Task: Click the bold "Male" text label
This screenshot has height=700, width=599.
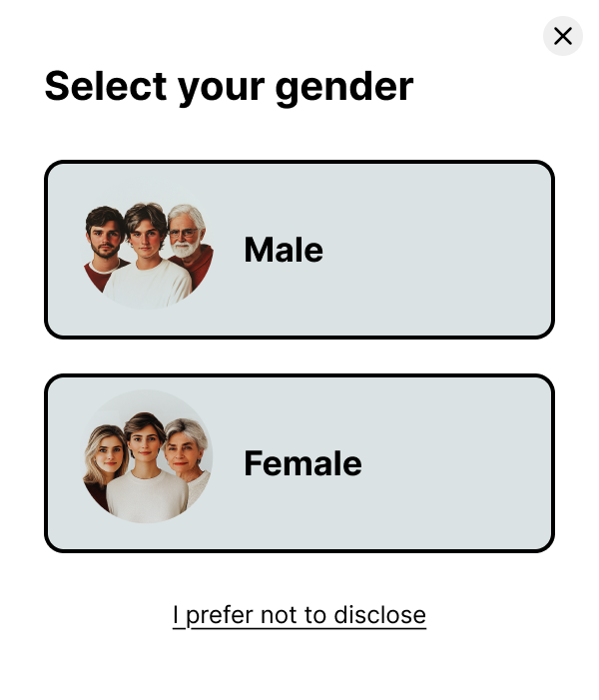Action: click(284, 250)
